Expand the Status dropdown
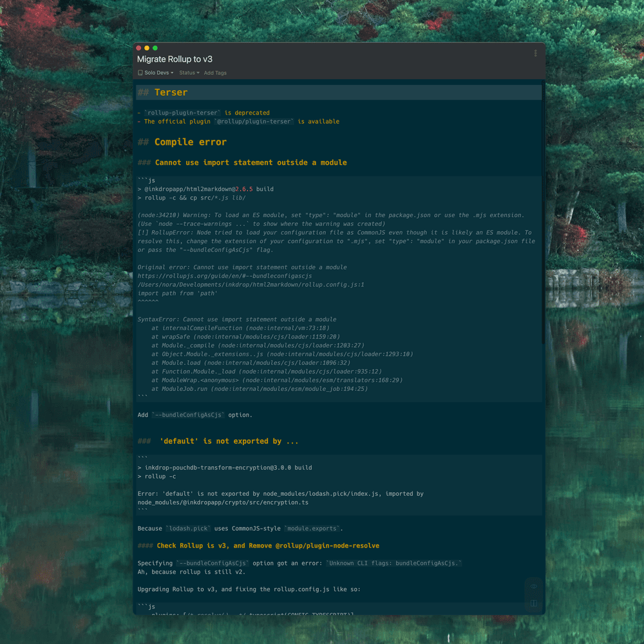Viewport: 644px width, 644px height. pos(189,73)
